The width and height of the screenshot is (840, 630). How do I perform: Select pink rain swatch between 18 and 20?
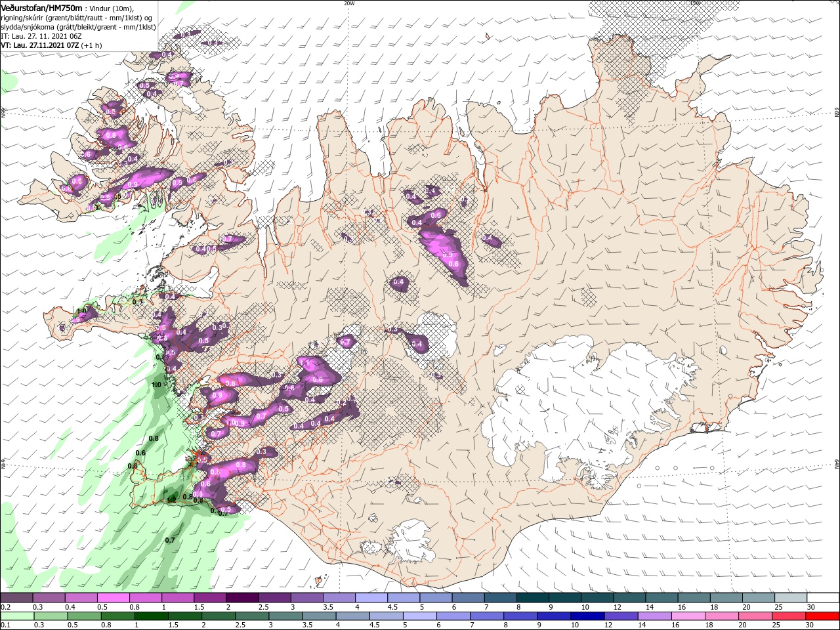tap(721, 616)
